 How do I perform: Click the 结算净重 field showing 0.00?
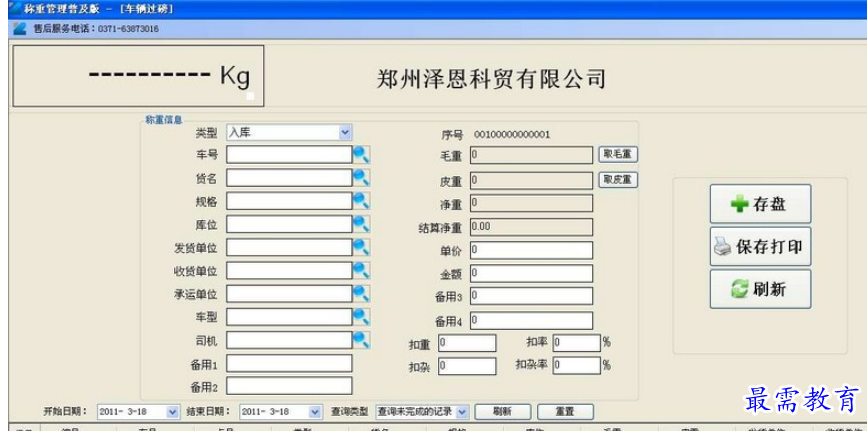click(x=531, y=227)
